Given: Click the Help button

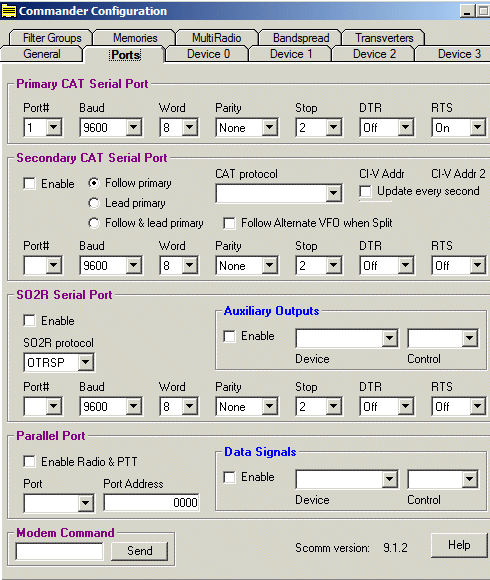Looking at the screenshot, I should click(x=459, y=545).
